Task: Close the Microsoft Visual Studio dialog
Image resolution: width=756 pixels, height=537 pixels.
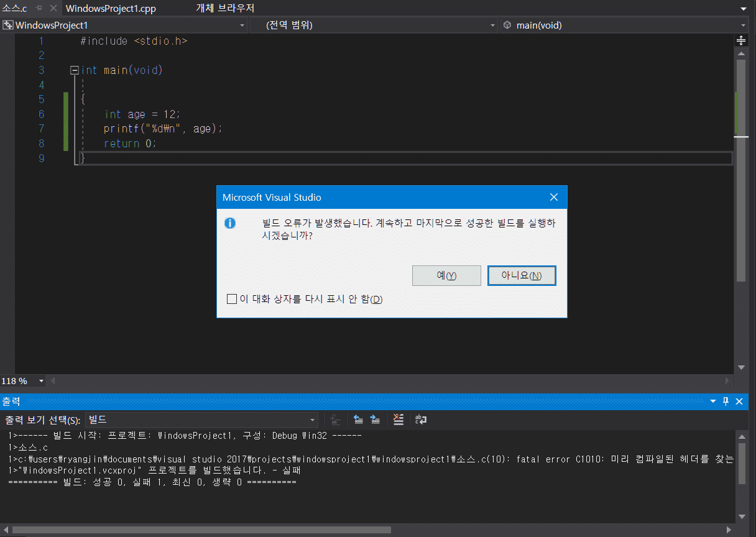Action: 554,197
